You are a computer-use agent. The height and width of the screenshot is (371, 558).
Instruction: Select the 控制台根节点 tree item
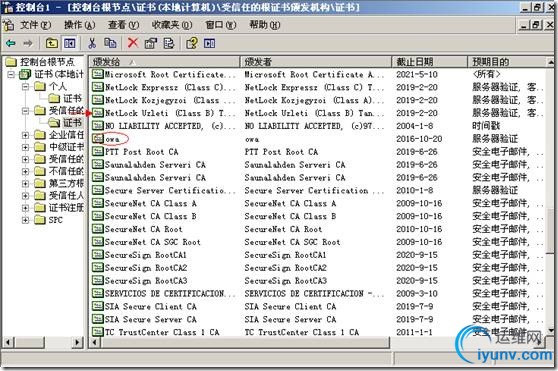pos(47,62)
